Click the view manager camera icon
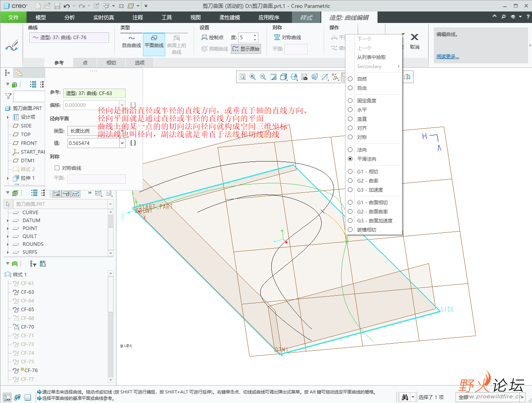The width and height of the screenshot is (532, 403). pyautogui.click(x=304, y=77)
